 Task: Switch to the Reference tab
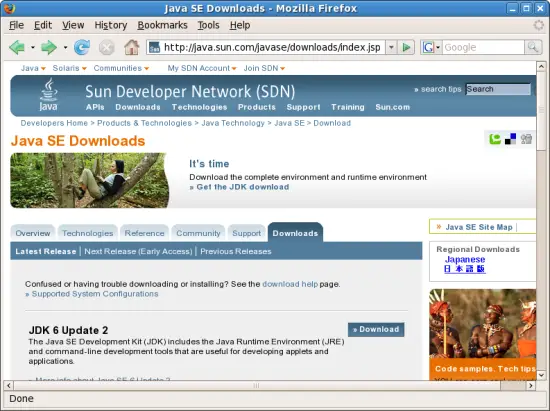pyautogui.click(x=144, y=233)
